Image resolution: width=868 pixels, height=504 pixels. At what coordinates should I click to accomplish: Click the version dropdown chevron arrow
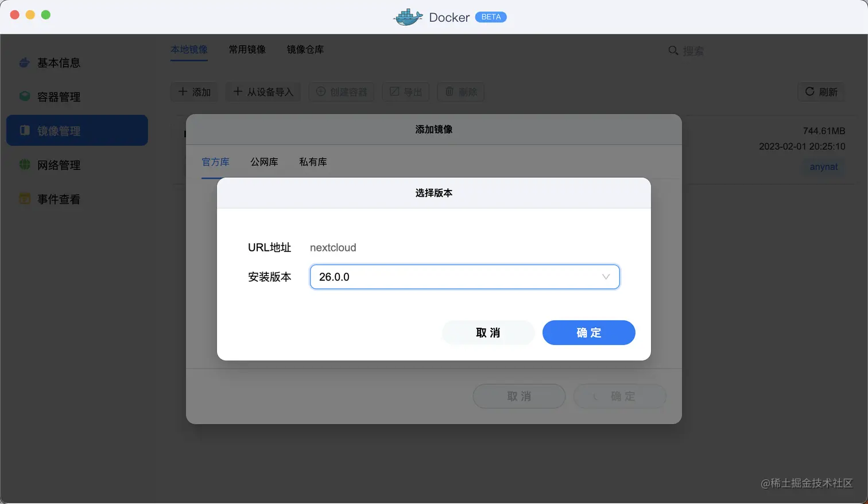[x=606, y=277]
